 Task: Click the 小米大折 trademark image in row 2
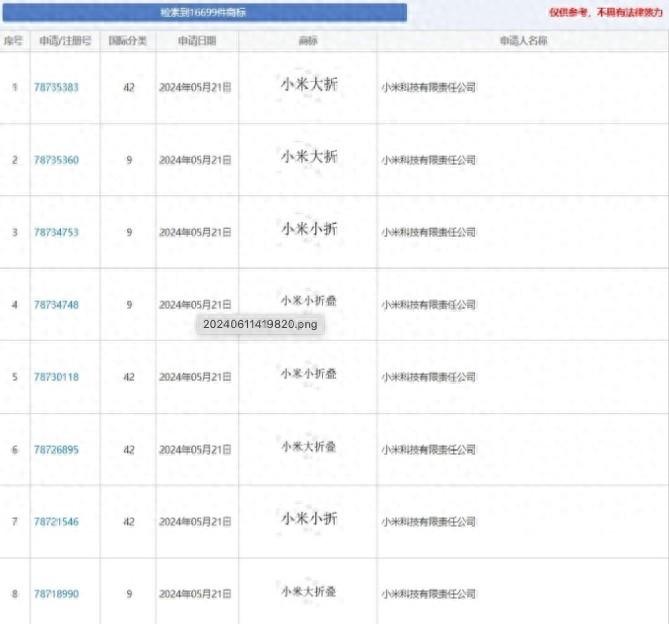pyautogui.click(x=309, y=157)
